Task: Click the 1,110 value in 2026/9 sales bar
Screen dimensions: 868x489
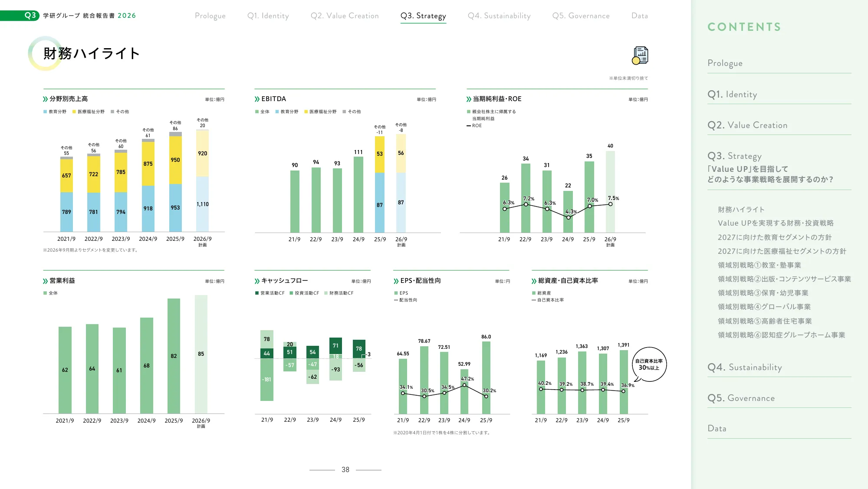Action: pyautogui.click(x=202, y=204)
